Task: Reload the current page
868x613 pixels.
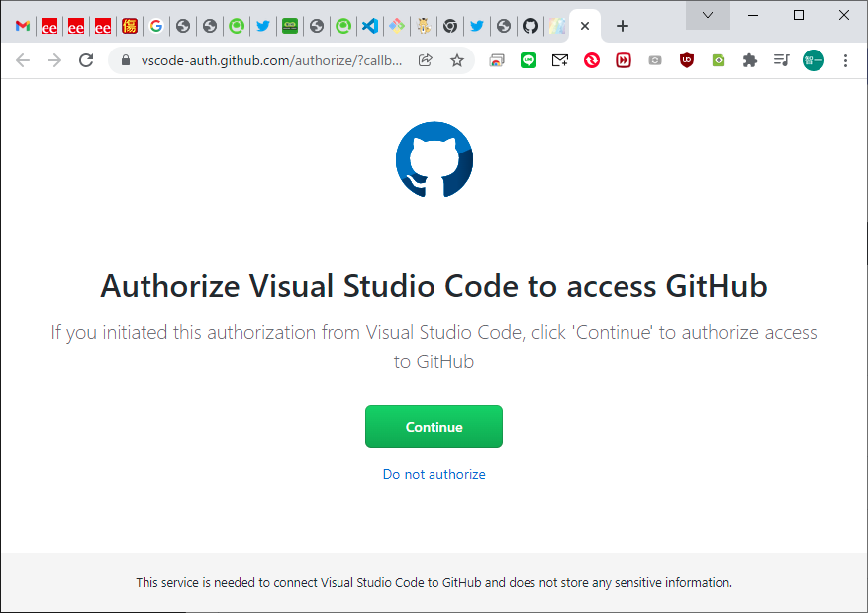Action: tap(86, 60)
